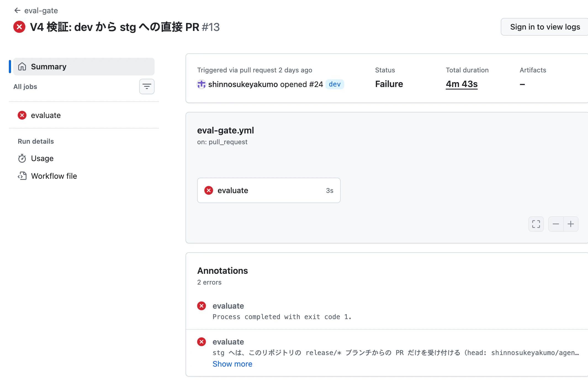588x389 pixels.
Task: Click shinnosukeyakumo username
Action: coord(243,84)
